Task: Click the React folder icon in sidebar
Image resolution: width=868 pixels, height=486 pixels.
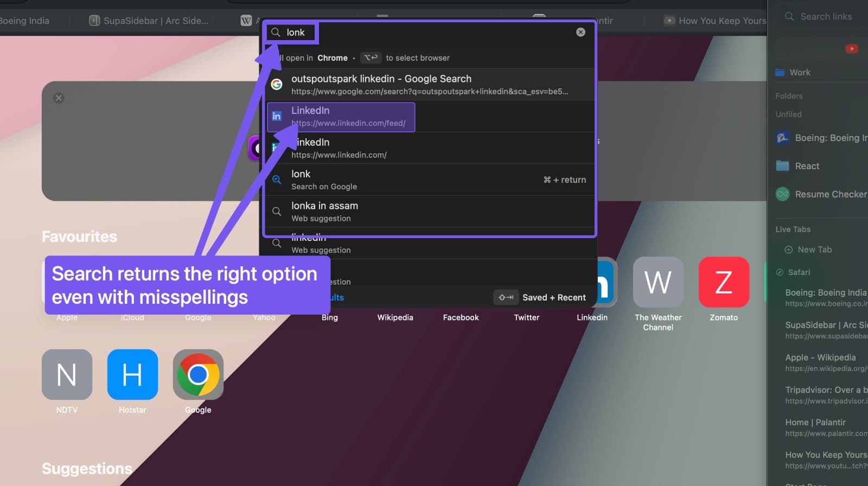Action: 782,166
